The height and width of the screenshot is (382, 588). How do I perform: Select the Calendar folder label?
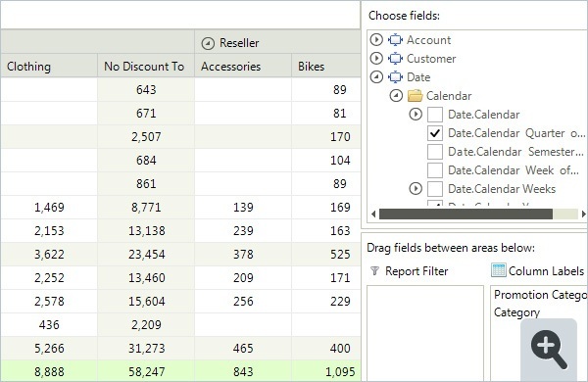click(x=449, y=96)
